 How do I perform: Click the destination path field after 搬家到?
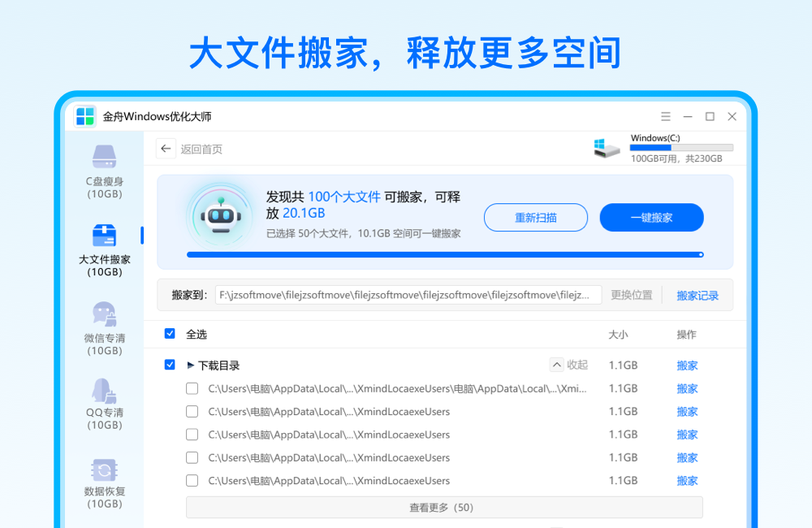[x=406, y=295]
